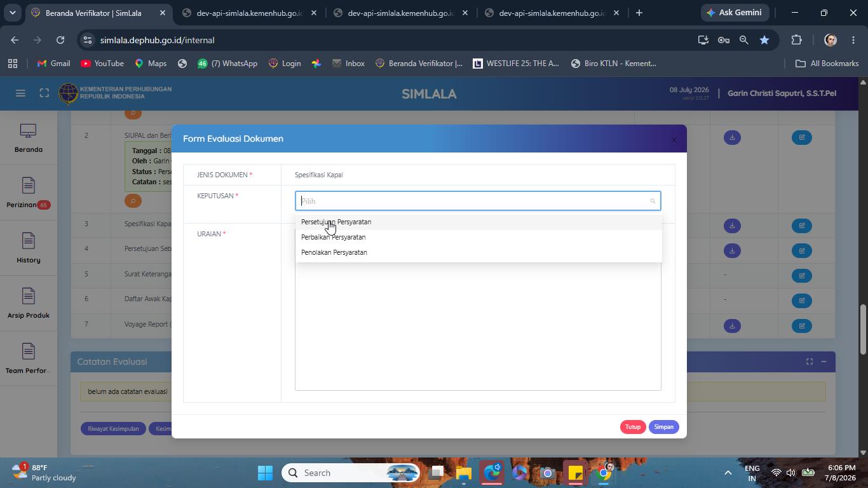Edit evaluation for row 3
The height and width of the screenshot is (488, 868).
(x=802, y=226)
